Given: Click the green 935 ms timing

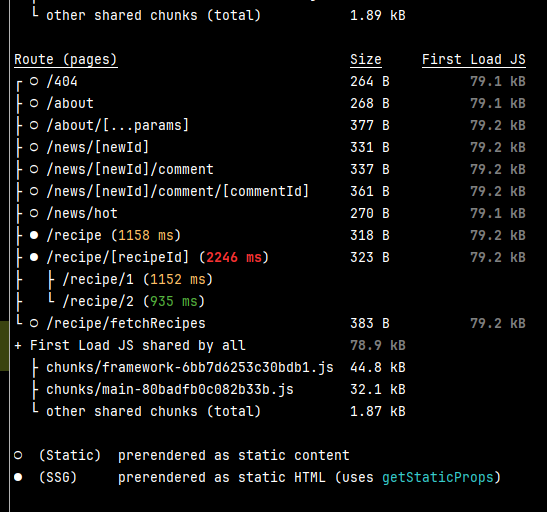Looking at the screenshot, I should click(174, 301).
